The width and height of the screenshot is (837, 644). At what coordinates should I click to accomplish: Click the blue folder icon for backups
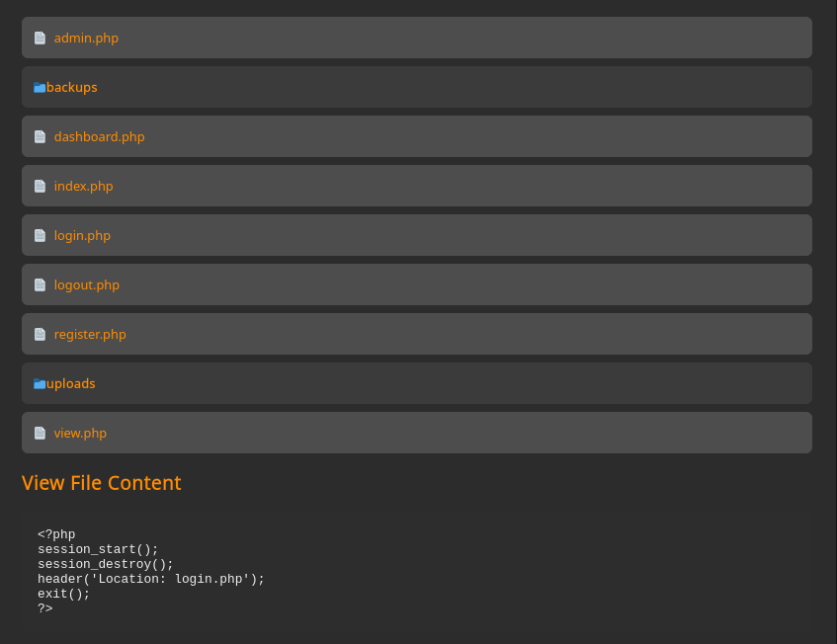pyautogui.click(x=40, y=88)
